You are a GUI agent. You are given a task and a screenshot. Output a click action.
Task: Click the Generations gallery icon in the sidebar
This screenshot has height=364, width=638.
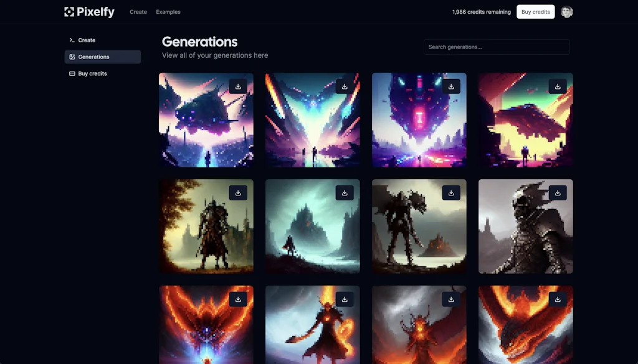pos(71,57)
